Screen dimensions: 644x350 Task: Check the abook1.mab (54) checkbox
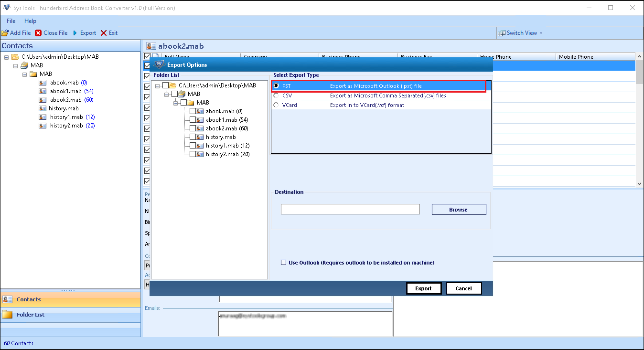pyautogui.click(x=193, y=120)
